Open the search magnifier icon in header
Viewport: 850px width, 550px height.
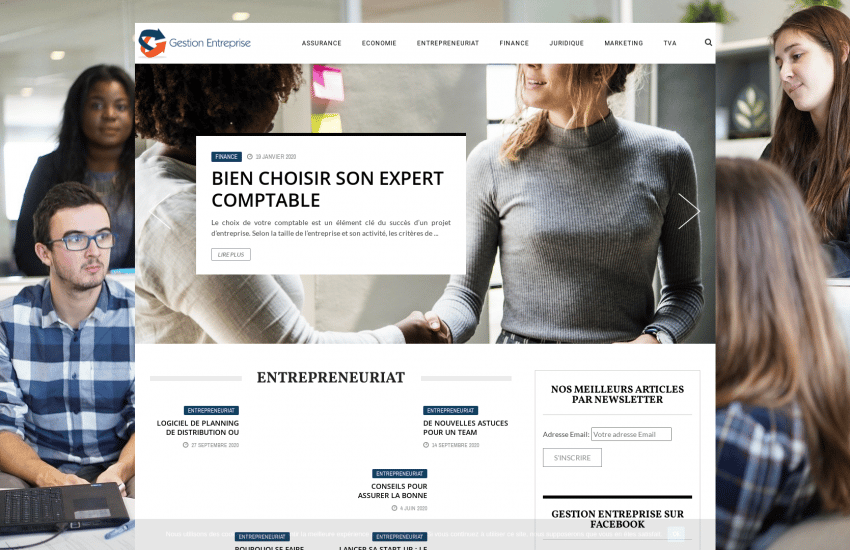pyautogui.click(x=708, y=42)
